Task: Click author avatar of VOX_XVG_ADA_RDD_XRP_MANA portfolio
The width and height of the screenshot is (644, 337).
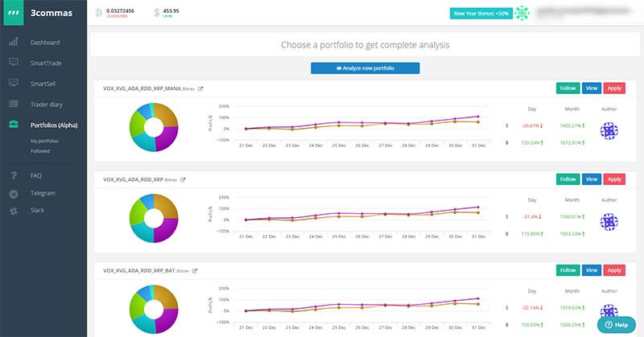Action: coord(609,131)
